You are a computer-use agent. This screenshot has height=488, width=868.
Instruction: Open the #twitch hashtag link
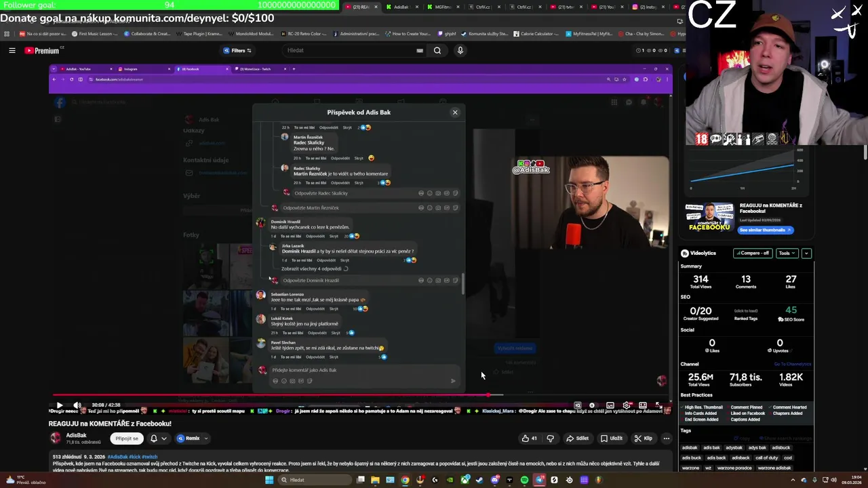coord(149,457)
